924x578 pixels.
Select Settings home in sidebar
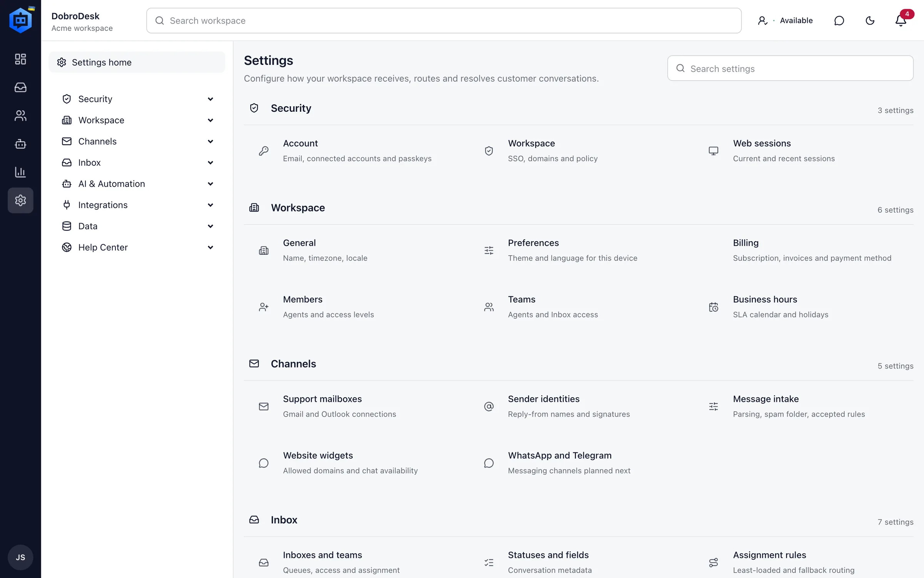tap(137, 62)
